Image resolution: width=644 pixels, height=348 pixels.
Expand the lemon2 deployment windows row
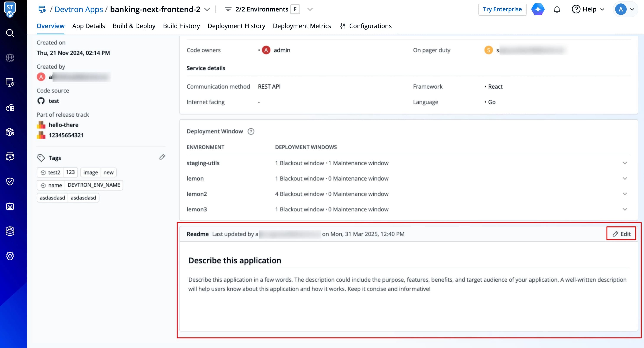(624, 194)
